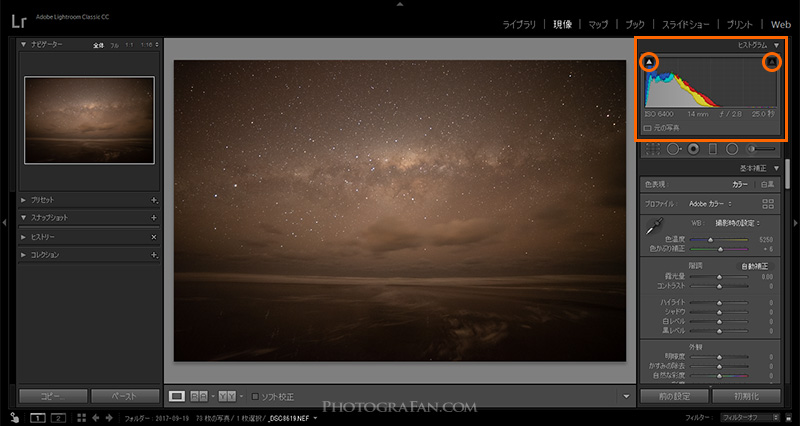Set navigator zoom to 全体 (Fit)

(98, 45)
